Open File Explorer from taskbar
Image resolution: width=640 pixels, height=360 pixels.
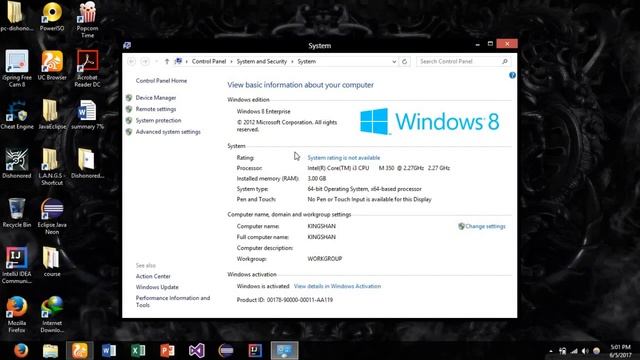50,351
